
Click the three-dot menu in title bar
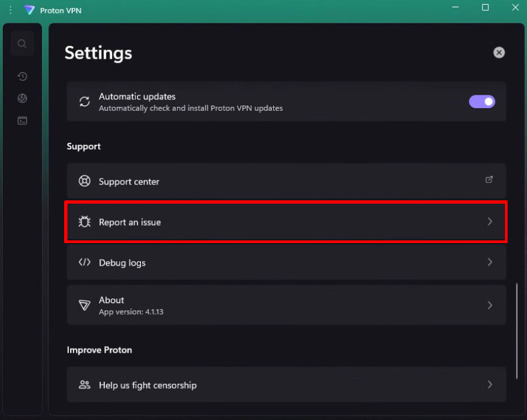[x=10, y=10]
